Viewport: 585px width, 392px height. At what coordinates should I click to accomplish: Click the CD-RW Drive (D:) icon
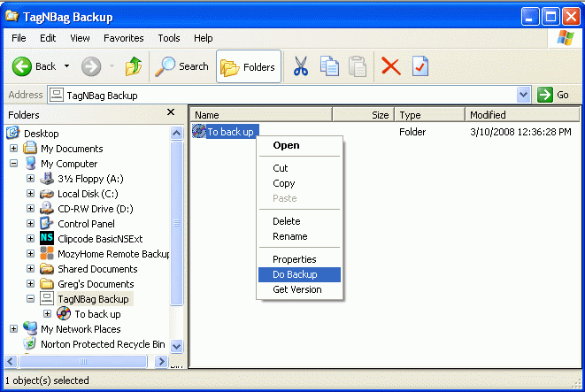click(47, 208)
